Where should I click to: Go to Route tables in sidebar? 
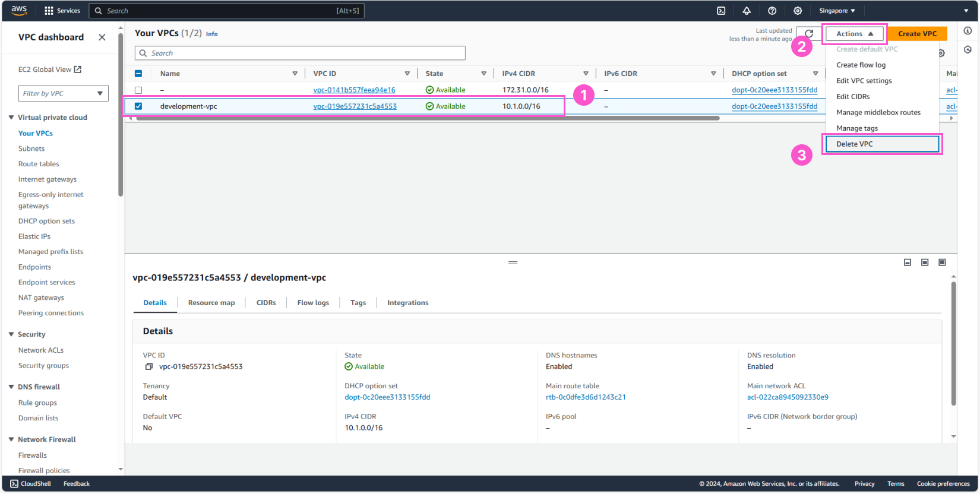pyautogui.click(x=39, y=164)
